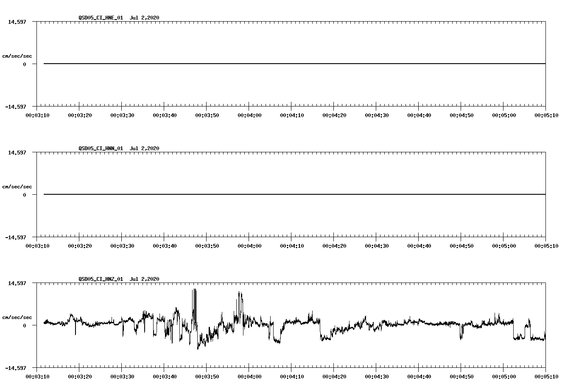Click zero axis label of HNZ plot
This screenshot has height=392, width=576.
tap(25, 325)
